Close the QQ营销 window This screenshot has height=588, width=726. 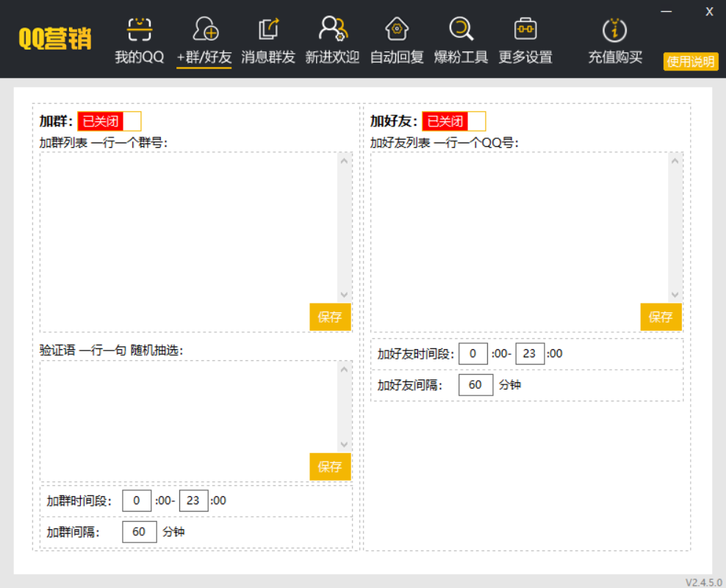point(709,12)
